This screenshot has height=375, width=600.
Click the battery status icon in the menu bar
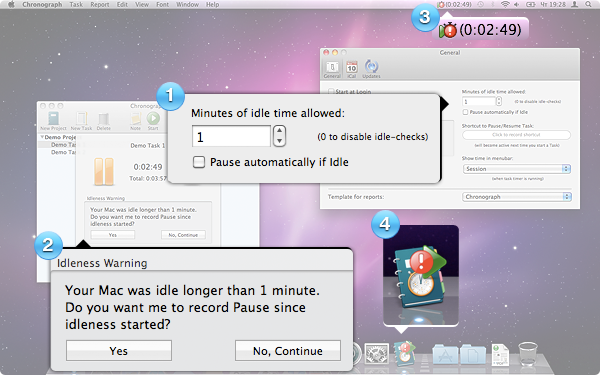pos(530,5)
